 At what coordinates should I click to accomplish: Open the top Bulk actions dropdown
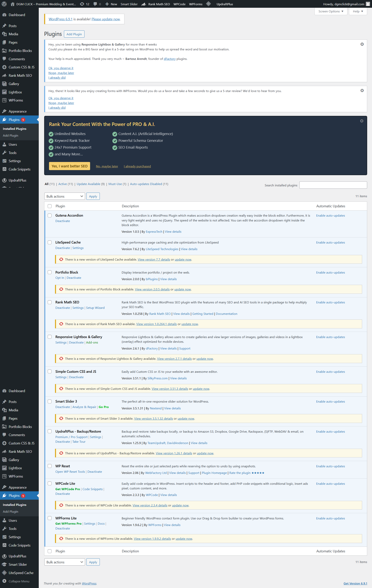65,196
